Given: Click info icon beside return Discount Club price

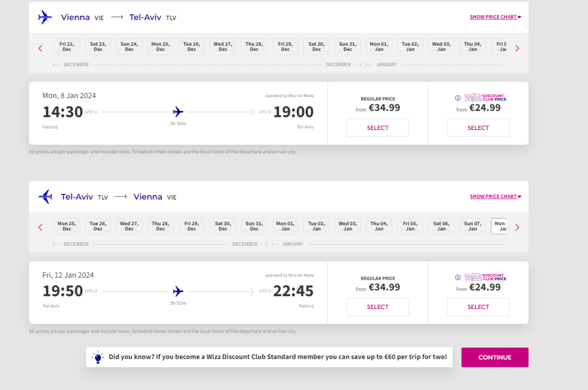Looking at the screenshot, I should [458, 277].
